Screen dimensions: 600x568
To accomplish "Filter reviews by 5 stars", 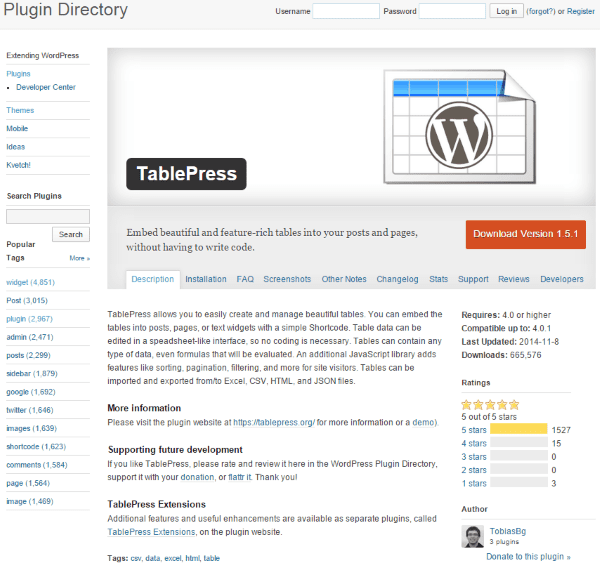I will tap(474, 430).
